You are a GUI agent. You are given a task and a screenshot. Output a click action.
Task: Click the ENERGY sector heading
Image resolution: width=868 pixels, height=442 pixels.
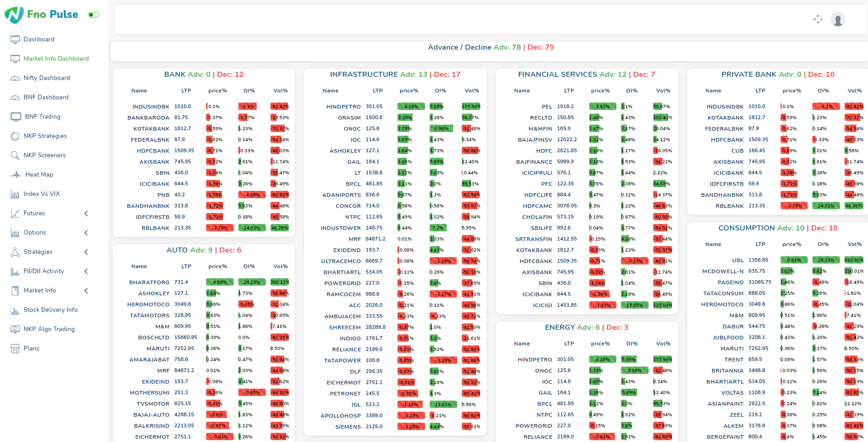tap(586, 327)
